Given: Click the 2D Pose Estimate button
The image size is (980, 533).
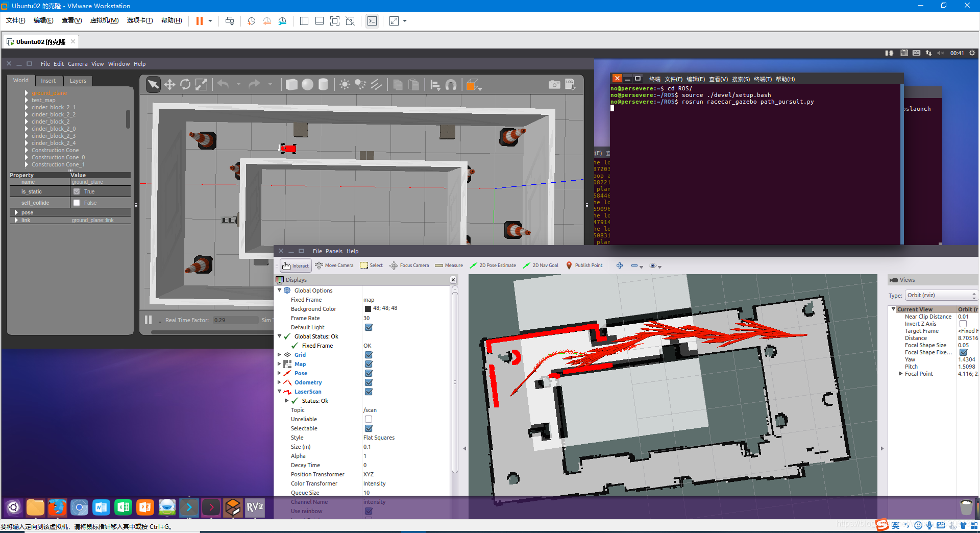Looking at the screenshot, I should [493, 265].
